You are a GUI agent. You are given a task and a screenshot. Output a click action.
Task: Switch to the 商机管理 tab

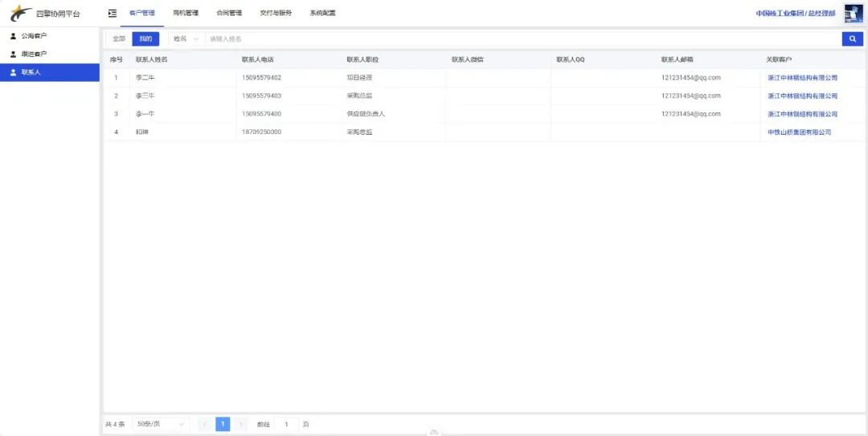tap(186, 14)
